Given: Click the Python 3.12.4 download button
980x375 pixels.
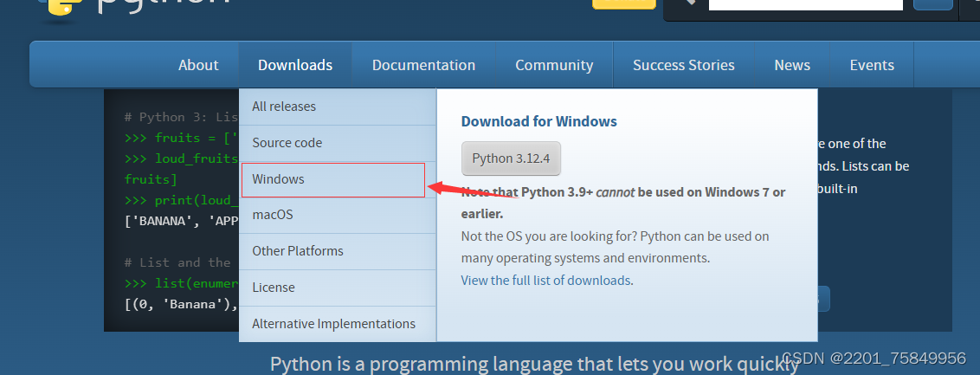Looking at the screenshot, I should [511, 158].
